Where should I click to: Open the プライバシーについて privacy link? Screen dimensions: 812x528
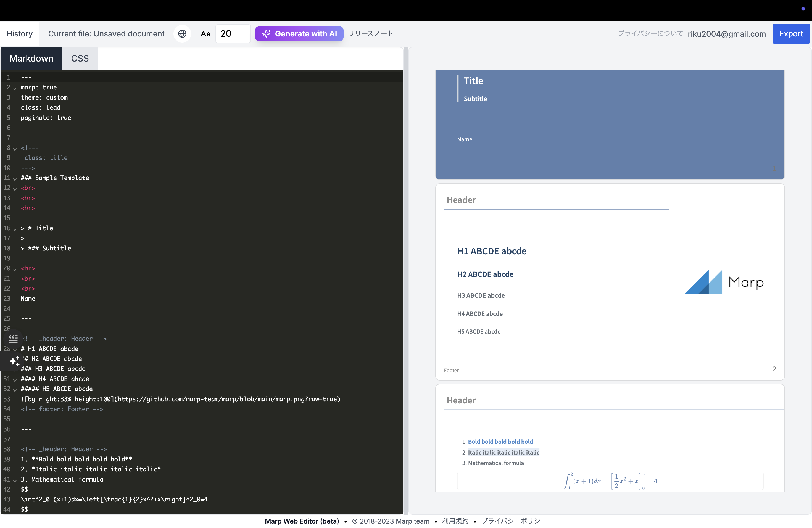point(650,33)
